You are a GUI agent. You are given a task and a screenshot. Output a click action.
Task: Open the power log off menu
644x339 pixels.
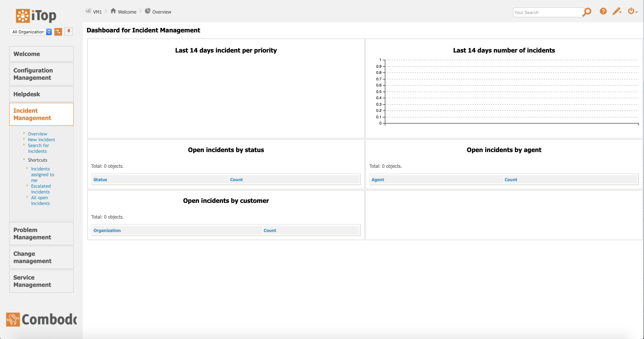pos(632,11)
